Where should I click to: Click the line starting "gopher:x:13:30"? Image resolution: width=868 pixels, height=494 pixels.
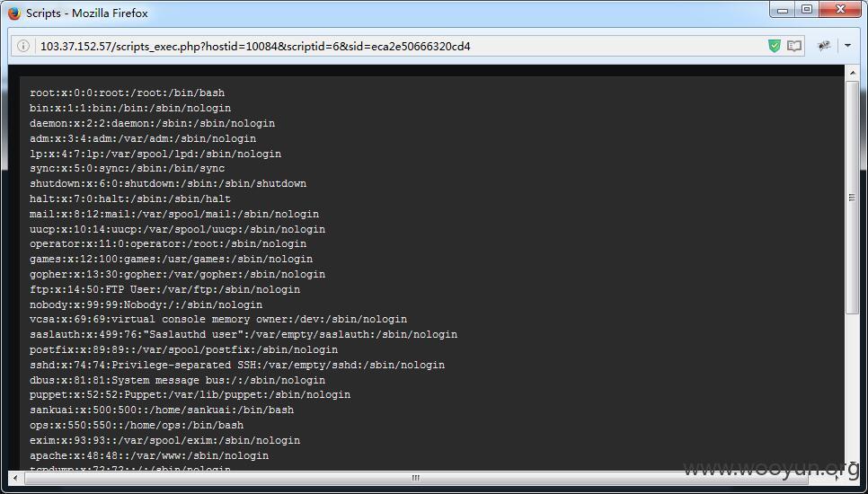[178, 274]
